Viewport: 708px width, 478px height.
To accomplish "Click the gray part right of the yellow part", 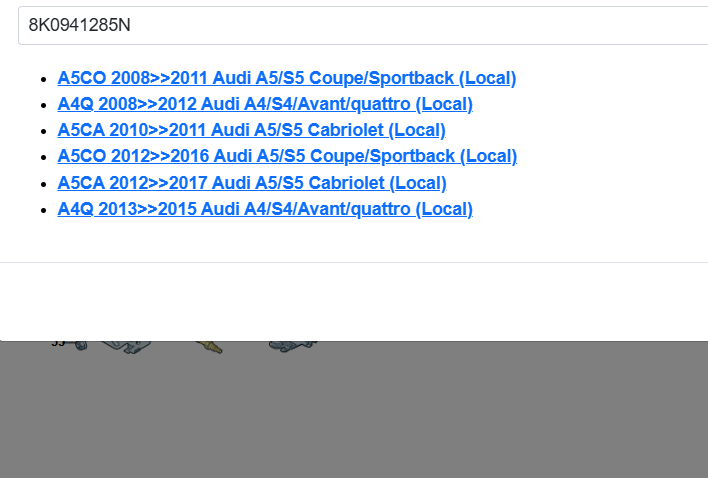I will (293, 346).
